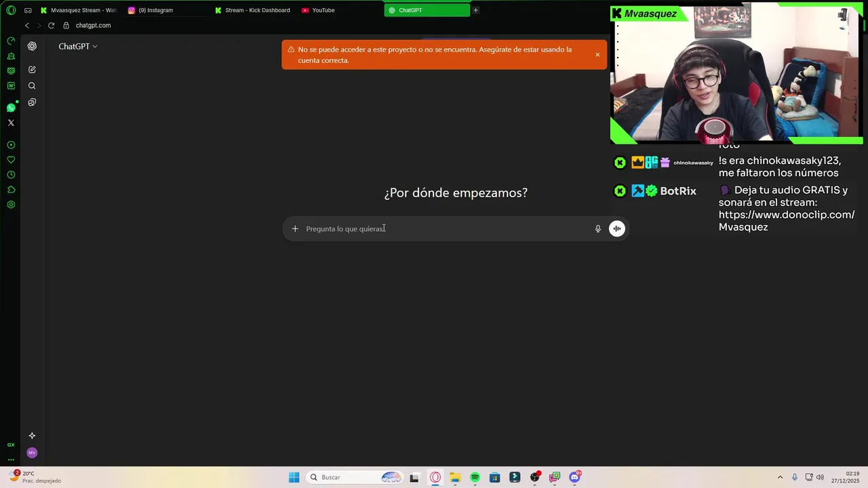
Task: Open Opera GX from the taskbar
Action: [x=435, y=477]
